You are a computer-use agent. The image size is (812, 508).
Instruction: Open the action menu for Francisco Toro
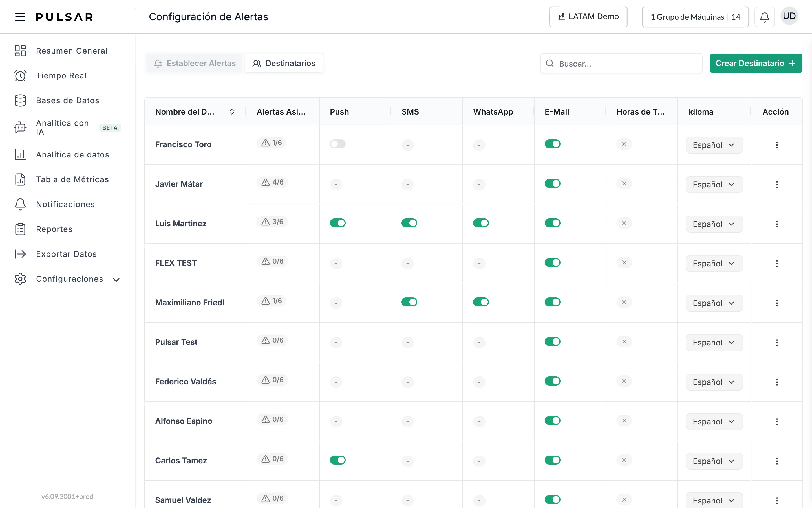[777, 145]
